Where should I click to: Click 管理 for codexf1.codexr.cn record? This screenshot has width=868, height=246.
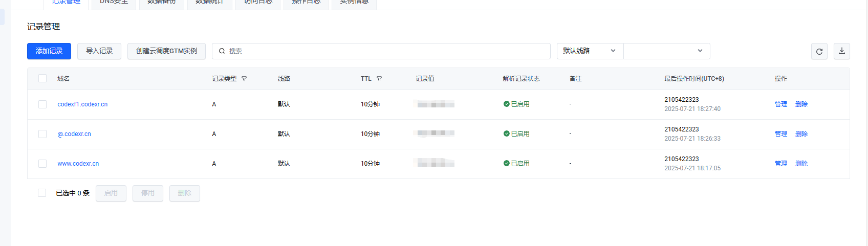(x=781, y=104)
